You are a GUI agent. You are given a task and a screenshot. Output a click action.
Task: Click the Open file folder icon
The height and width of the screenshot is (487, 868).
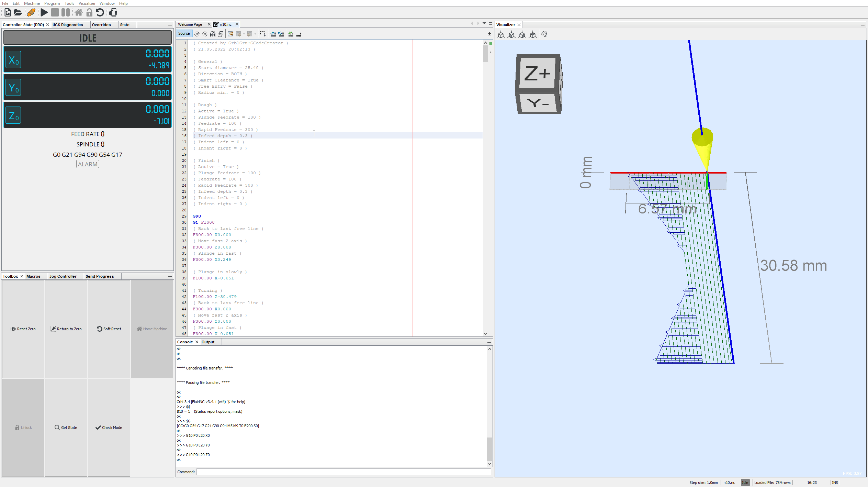pos(18,13)
